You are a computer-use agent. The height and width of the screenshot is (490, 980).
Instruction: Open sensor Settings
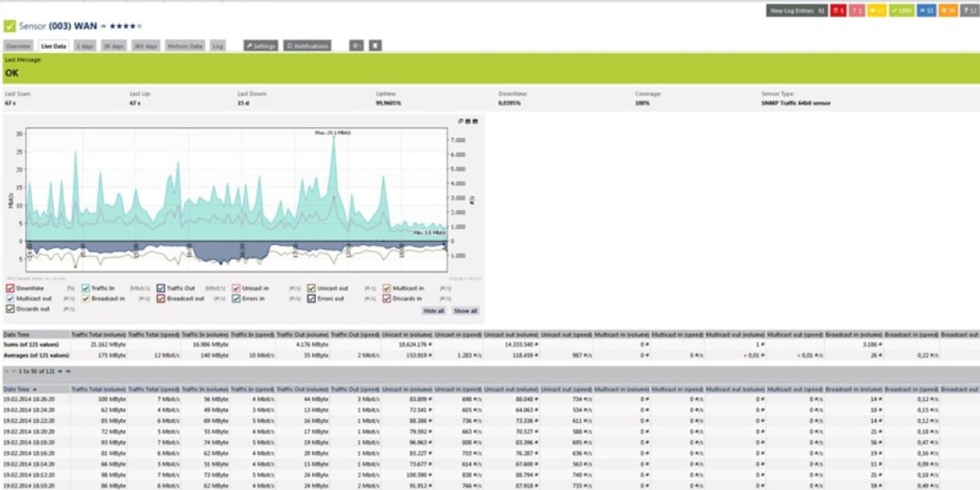261,47
